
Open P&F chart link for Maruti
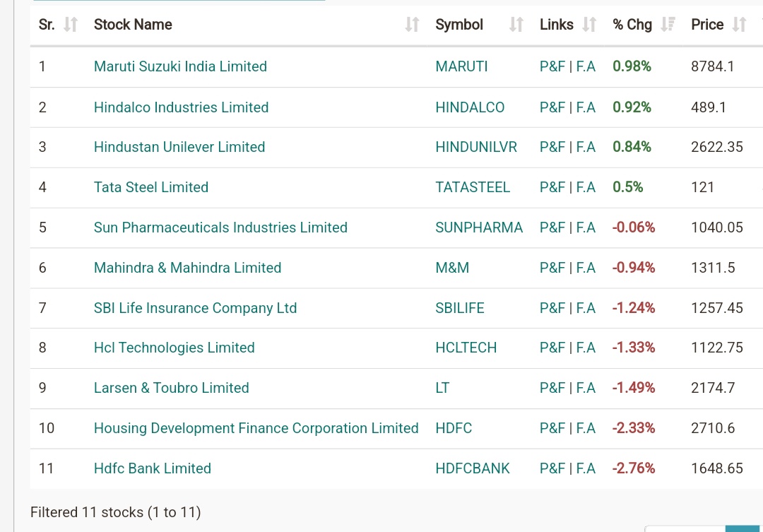552,66
